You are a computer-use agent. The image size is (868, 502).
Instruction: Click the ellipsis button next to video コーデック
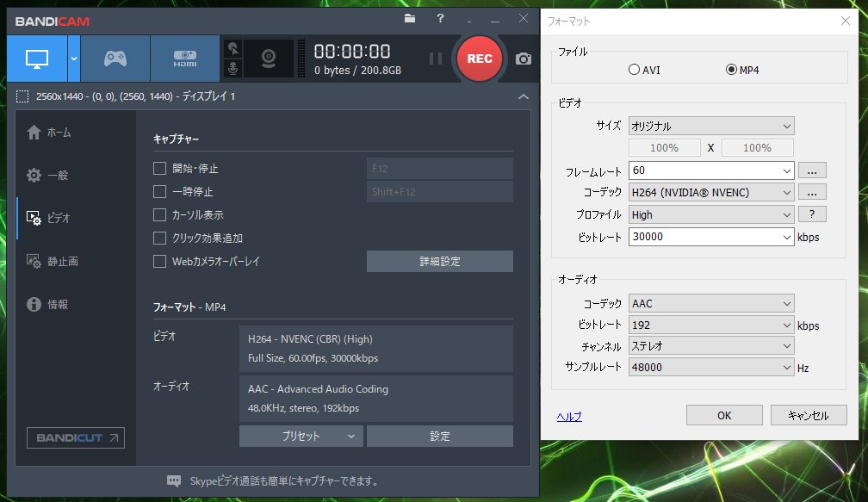coord(812,193)
